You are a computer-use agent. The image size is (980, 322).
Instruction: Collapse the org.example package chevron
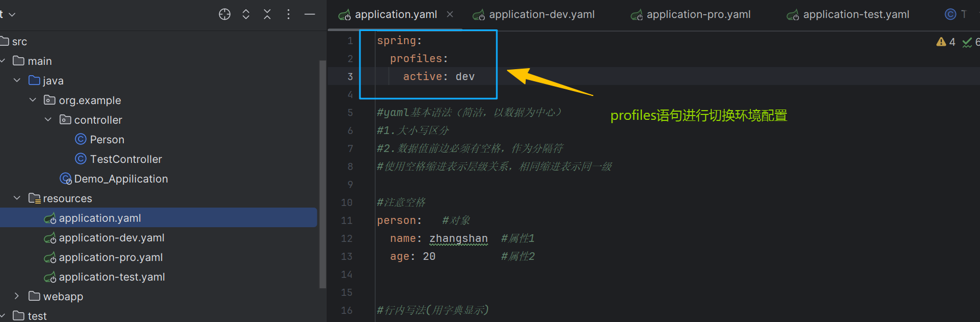[x=33, y=100]
